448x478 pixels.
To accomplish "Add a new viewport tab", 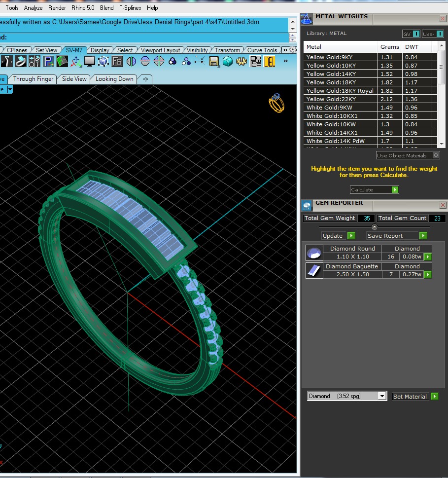I will click(x=145, y=79).
